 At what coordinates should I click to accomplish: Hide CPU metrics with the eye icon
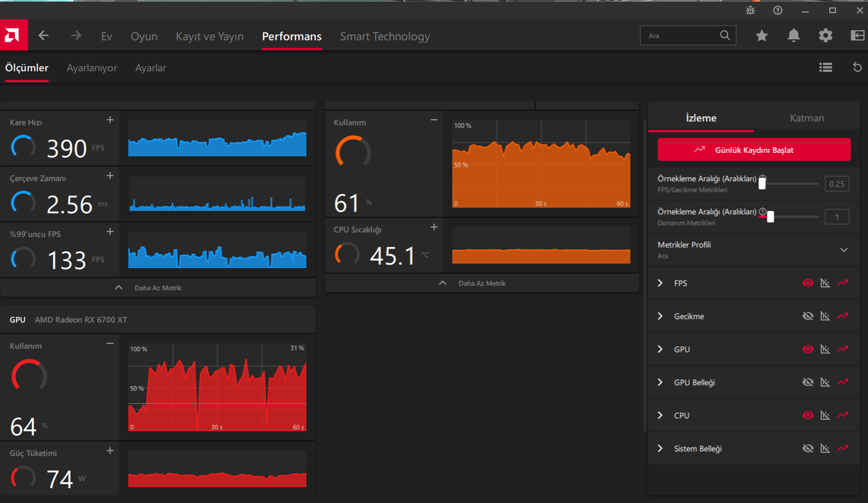pos(808,415)
